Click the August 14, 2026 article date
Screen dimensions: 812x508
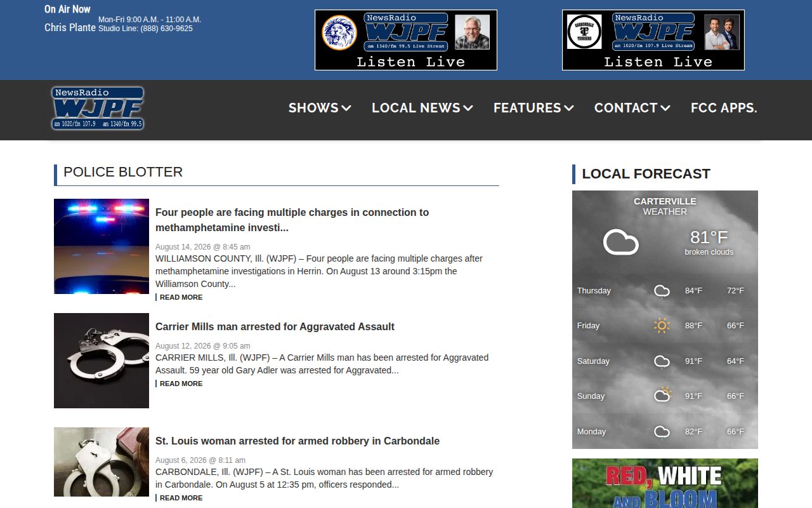tap(202, 247)
